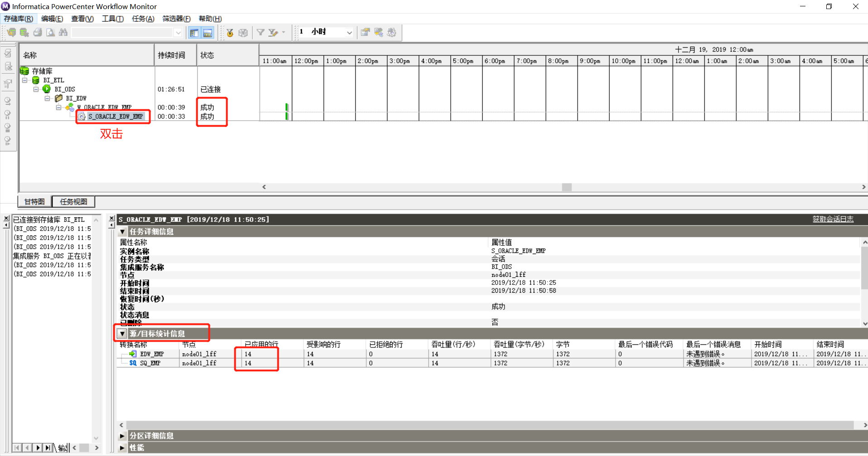Click the folder properties toolbar icon
The height and width of the screenshot is (456, 868).
click(x=365, y=32)
